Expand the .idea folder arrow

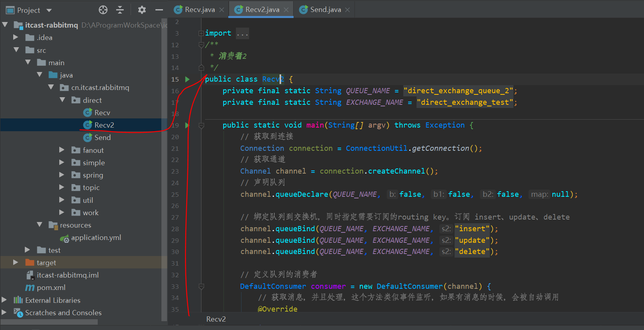click(16, 37)
